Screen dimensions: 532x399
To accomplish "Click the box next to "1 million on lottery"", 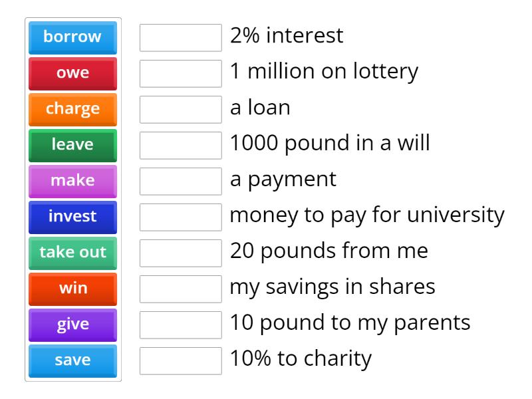I will coord(180,74).
